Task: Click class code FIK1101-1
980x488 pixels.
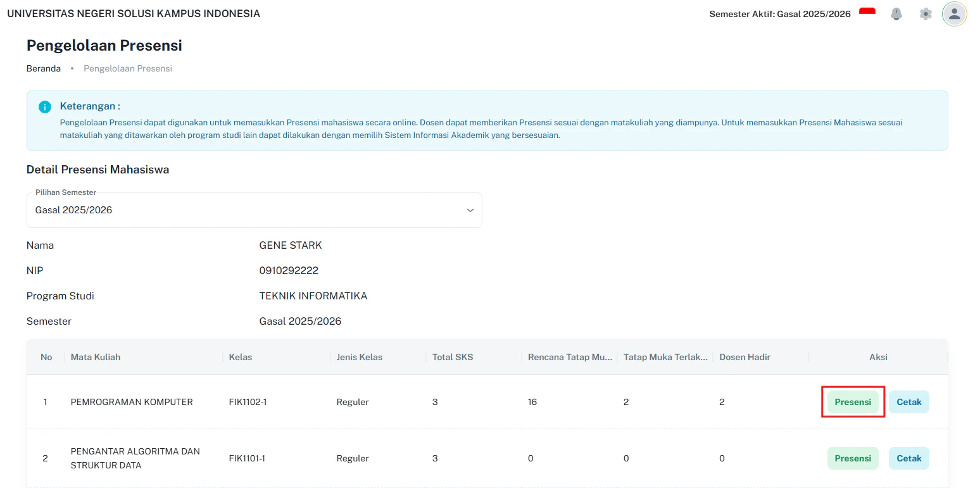Action: click(x=247, y=458)
